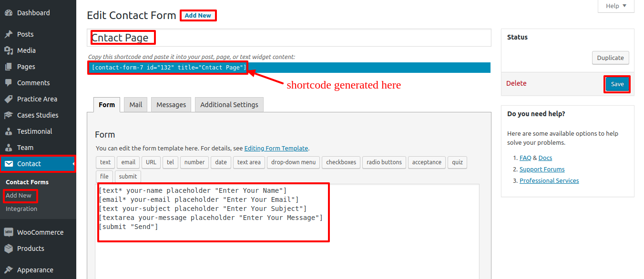Click the form title field "Cntact Page"
Image resolution: width=644 pixels, height=279 pixels.
[289, 38]
